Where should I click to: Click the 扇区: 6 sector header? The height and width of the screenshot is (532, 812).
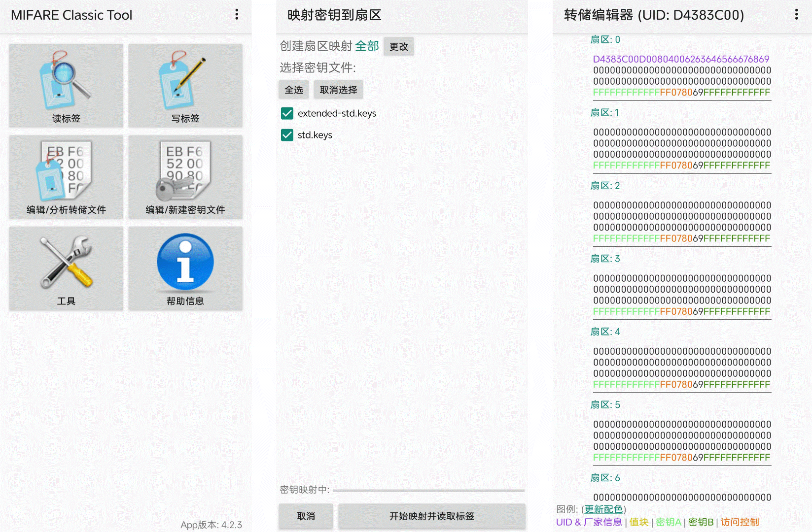point(605,478)
